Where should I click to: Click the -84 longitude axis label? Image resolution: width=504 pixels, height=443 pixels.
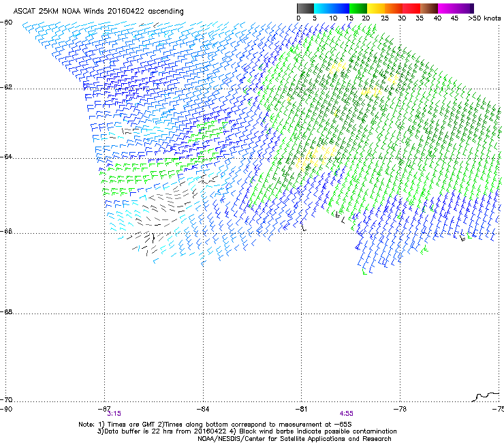(203, 408)
